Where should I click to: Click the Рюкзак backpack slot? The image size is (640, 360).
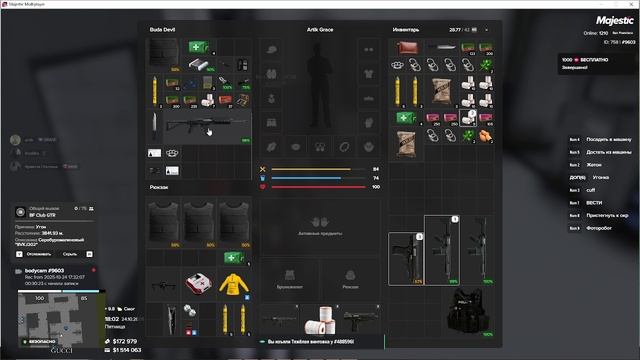[x=351, y=279]
